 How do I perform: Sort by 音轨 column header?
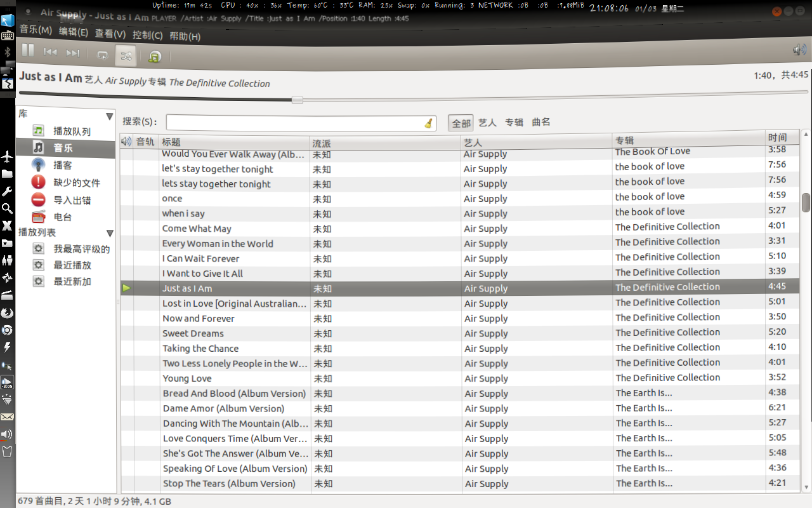(x=146, y=142)
